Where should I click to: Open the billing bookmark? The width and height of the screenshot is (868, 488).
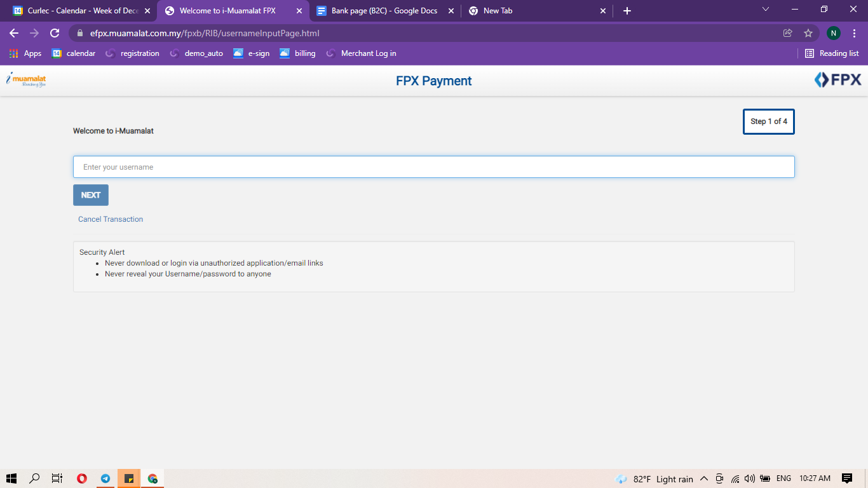pos(298,53)
